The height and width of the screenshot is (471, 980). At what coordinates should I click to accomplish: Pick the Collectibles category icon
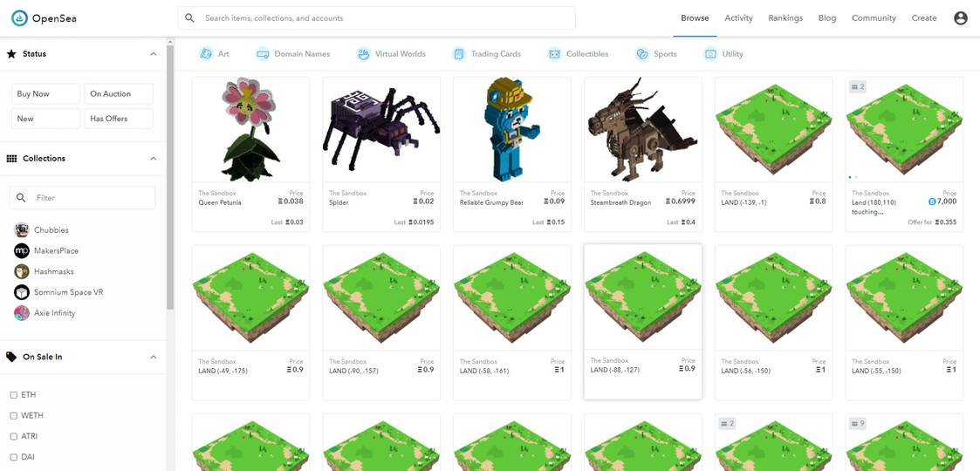[x=554, y=54]
